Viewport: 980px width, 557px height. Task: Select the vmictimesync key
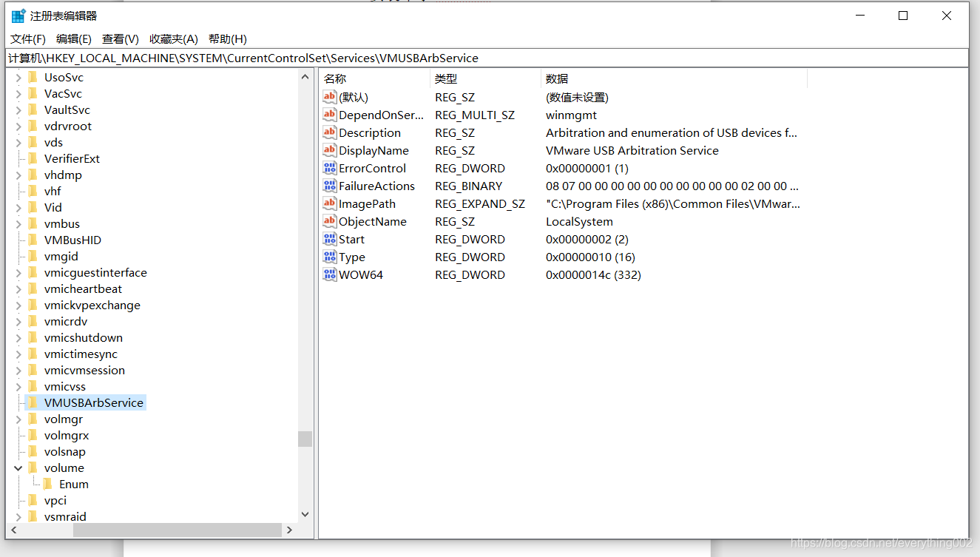pos(81,354)
